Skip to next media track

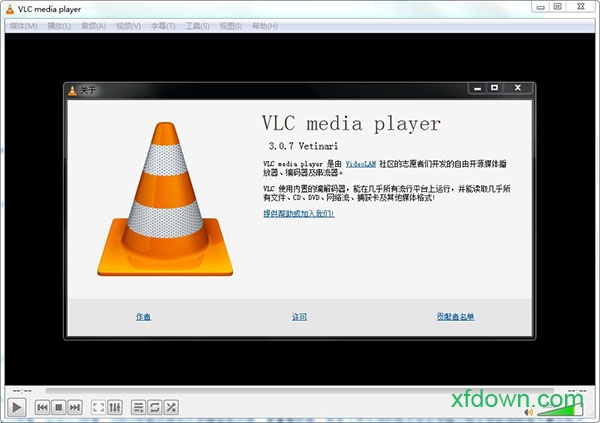[x=75, y=407]
